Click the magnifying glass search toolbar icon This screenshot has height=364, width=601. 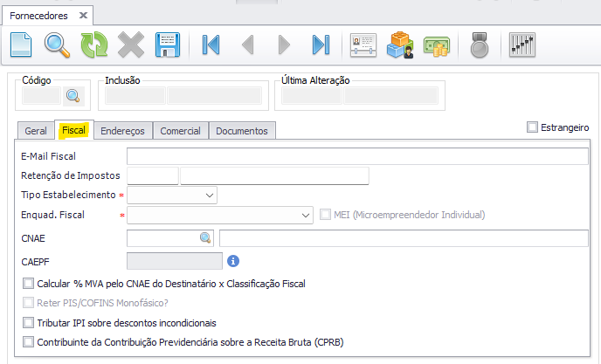[57, 45]
